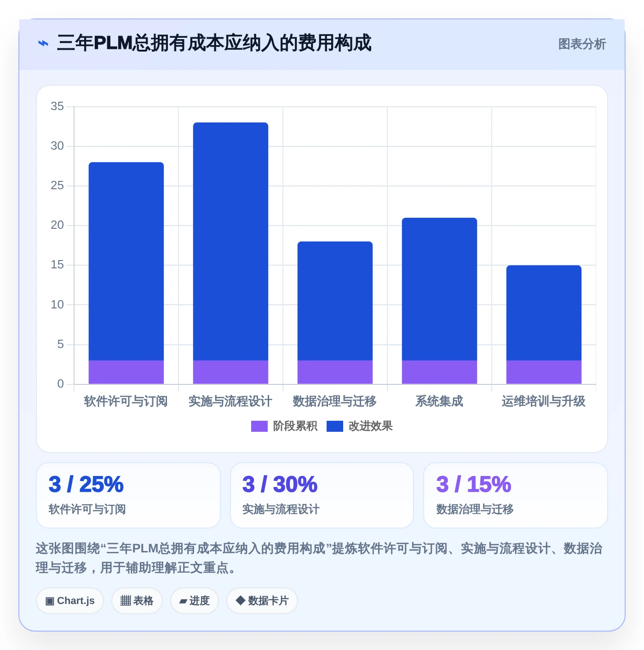Click the chart title 三年PLM总拥有成本应纳入的费用构成
This screenshot has height=650, width=644.
[x=214, y=43]
